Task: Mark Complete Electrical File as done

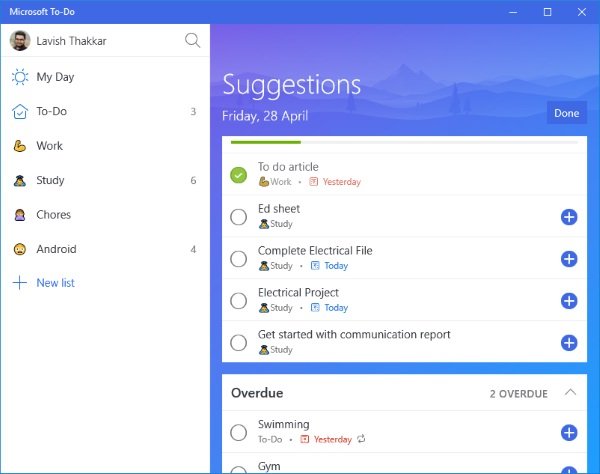Action: (x=238, y=259)
